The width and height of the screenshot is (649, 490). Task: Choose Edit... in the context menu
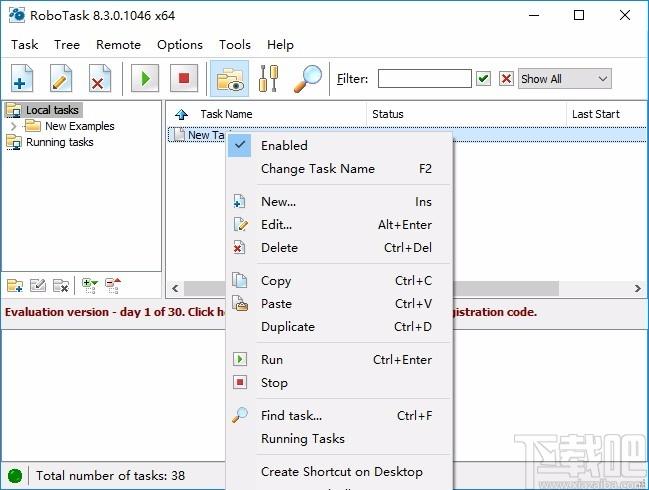[x=340, y=225]
